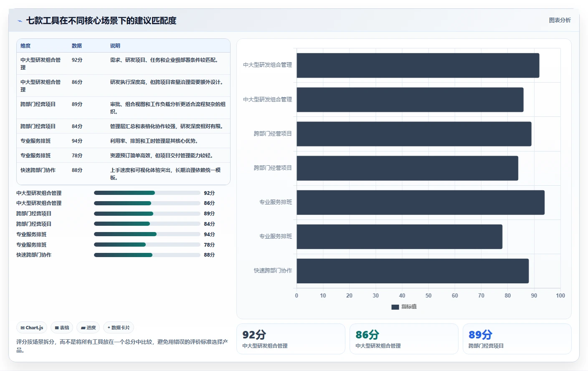Image resolution: width=588 pixels, height=371 pixels.
Task: Click the 维度 column header
Action: [x=25, y=46]
